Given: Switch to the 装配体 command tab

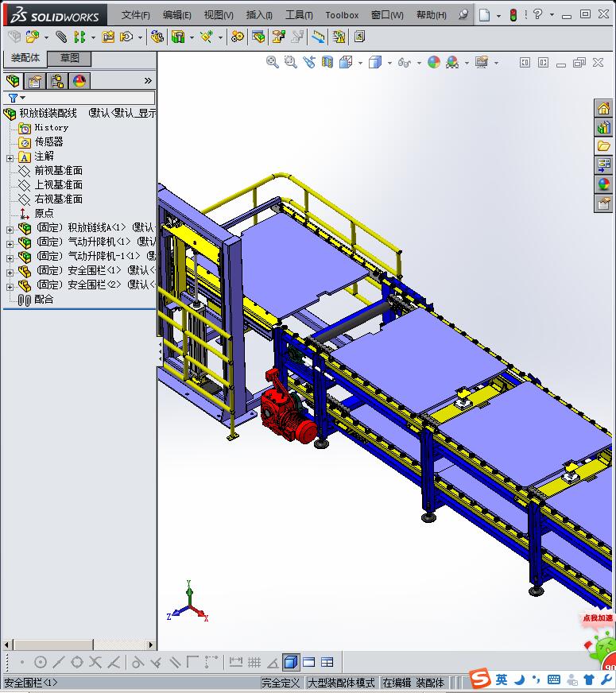Looking at the screenshot, I should pyautogui.click(x=25, y=58).
